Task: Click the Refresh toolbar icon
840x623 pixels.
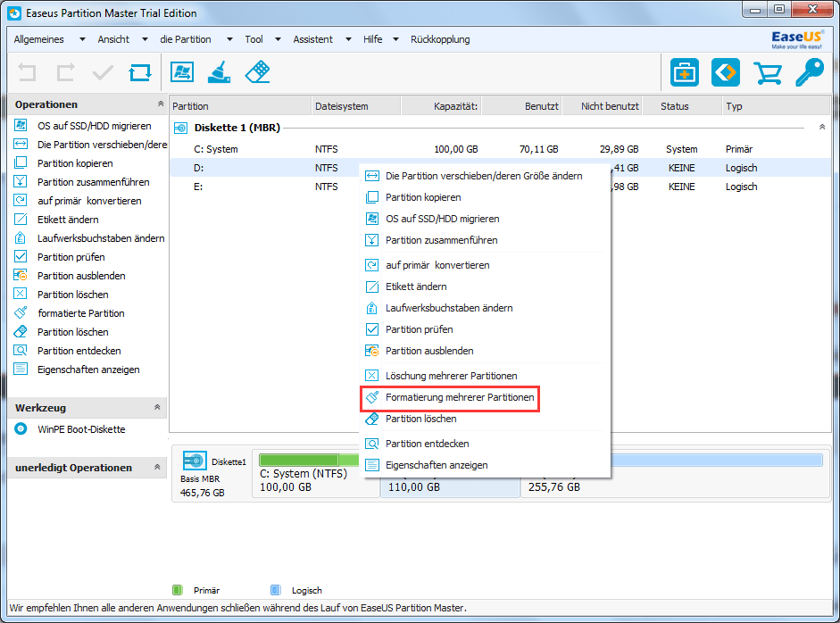Action: coord(140,72)
